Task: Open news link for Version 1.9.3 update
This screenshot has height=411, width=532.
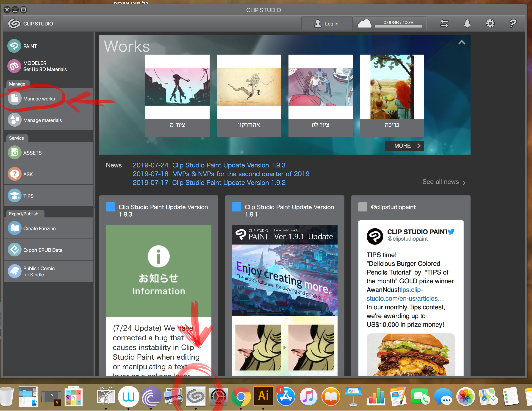Action: [x=228, y=165]
